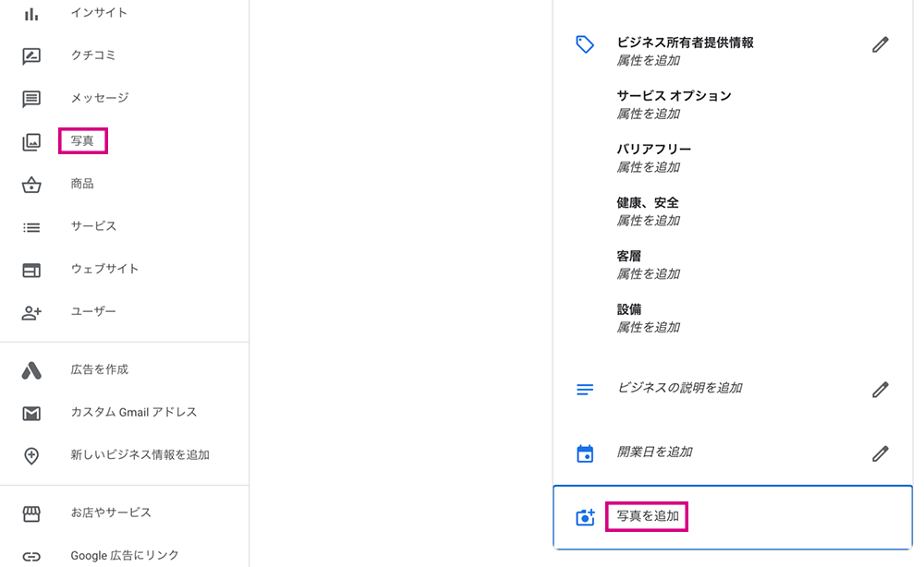Viewport: 924px width, 567px height.
Task: Open the 写真 menu item
Action: click(82, 141)
